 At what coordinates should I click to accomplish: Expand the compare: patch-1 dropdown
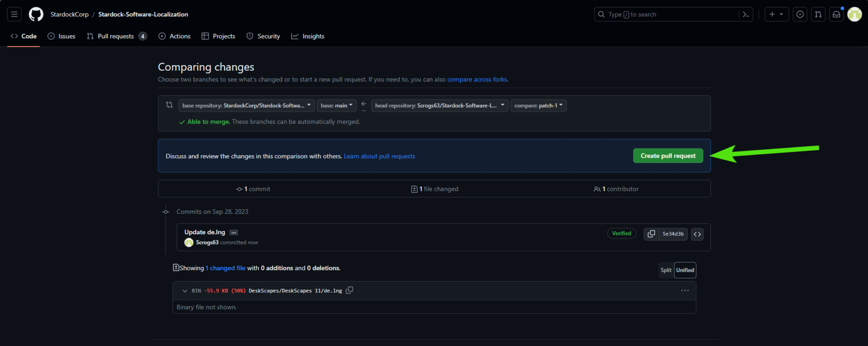(x=538, y=105)
